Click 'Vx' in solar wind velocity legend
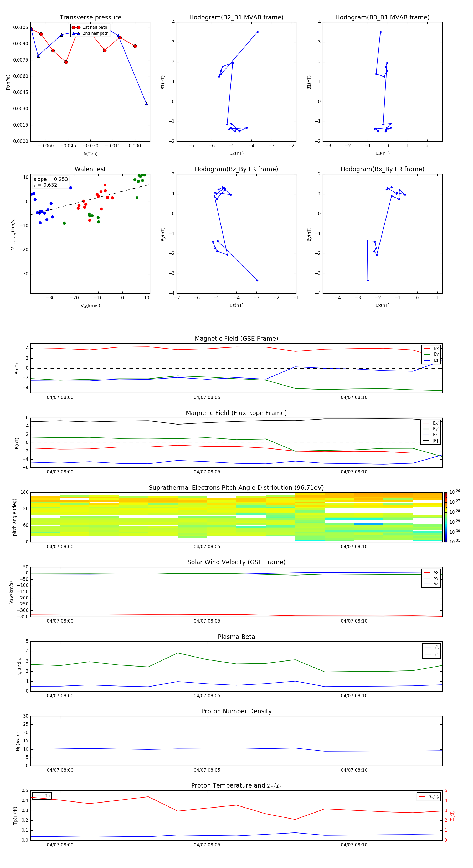This screenshot has height=868, width=473. click(431, 572)
